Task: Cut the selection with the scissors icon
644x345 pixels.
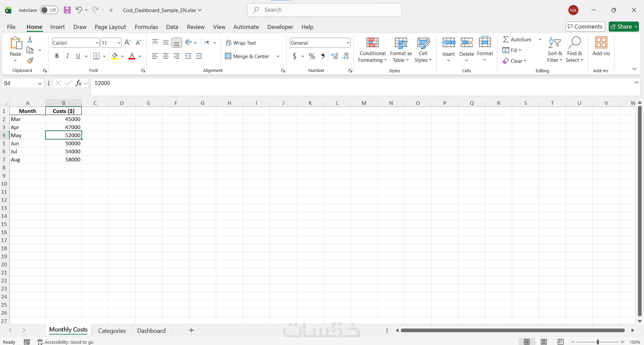Action: 30,40
